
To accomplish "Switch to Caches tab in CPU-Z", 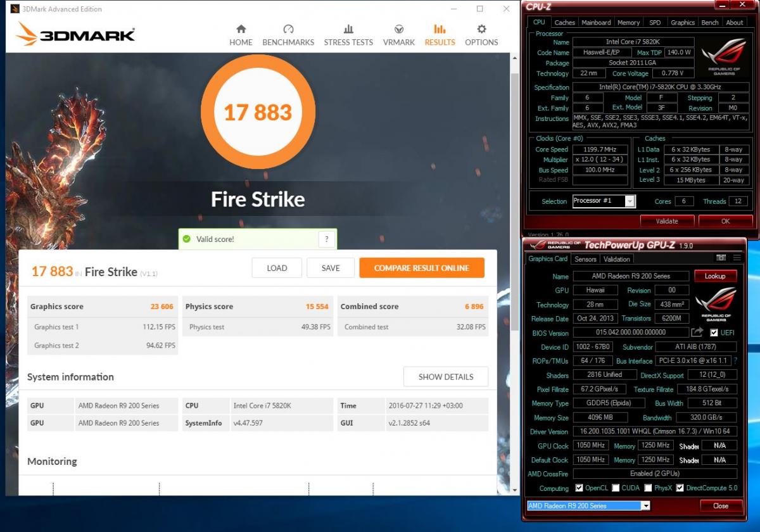I will pyautogui.click(x=564, y=22).
